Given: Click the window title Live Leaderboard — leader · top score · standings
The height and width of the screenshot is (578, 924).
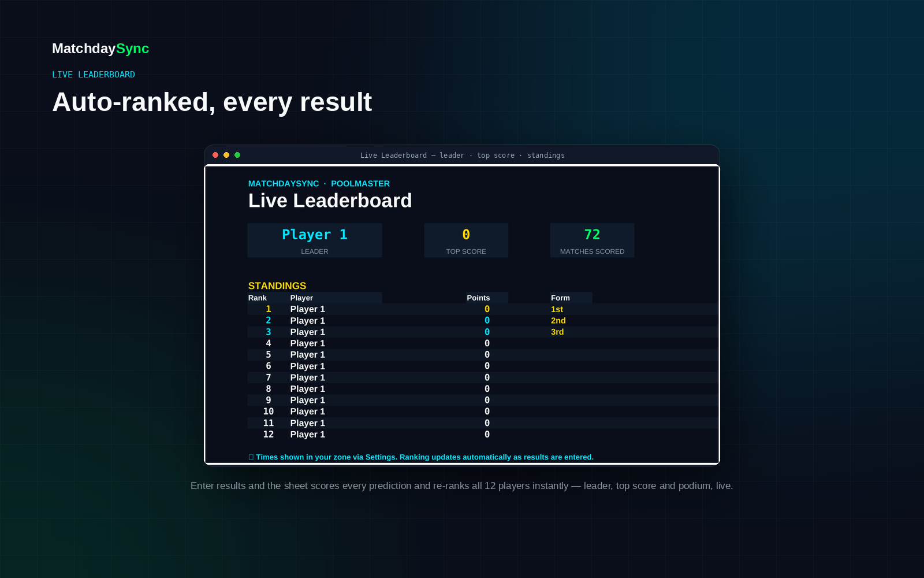Looking at the screenshot, I should point(463,155).
